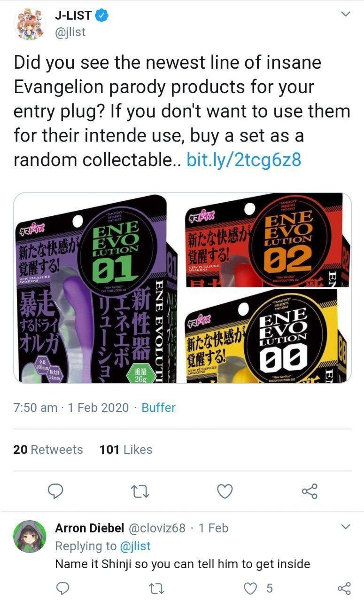Screen dimensions: 364x602
Task: Open the purple ENE EVOLUTION 01 image
Action: coord(96,288)
